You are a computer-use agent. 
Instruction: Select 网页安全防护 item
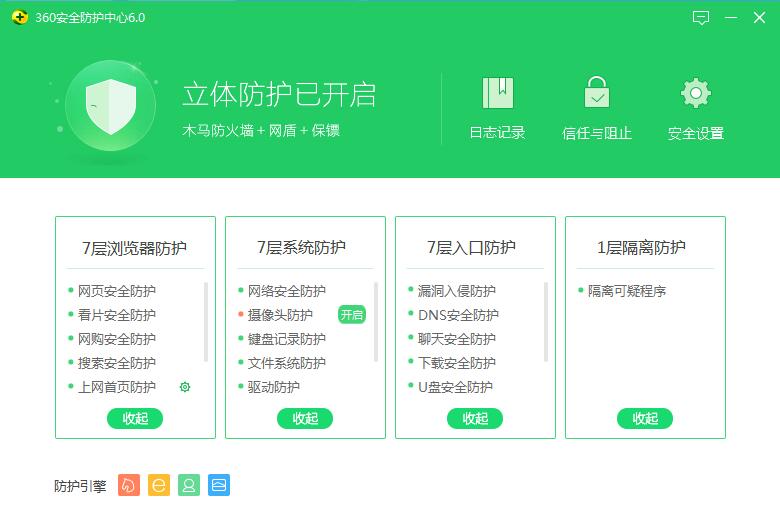[116, 291]
